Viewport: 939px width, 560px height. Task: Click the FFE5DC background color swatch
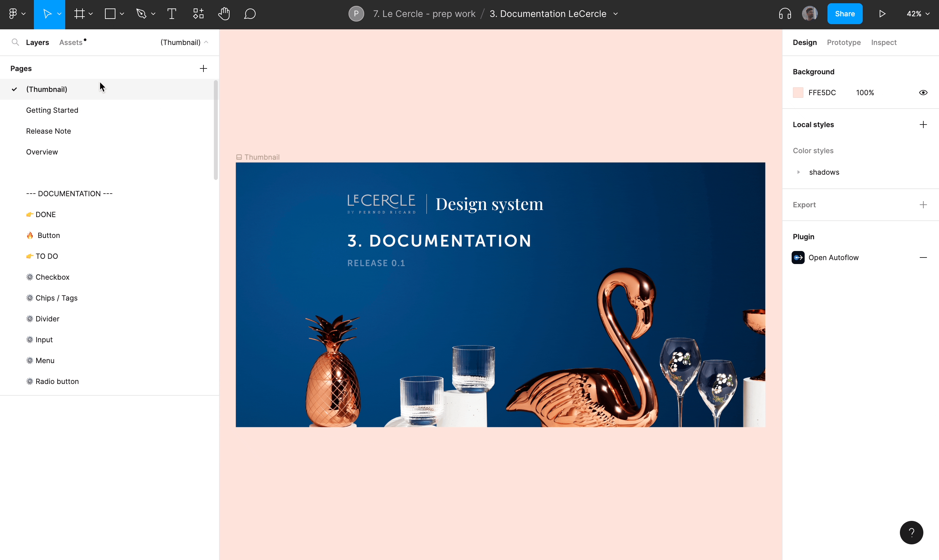(x=798, y=93)
